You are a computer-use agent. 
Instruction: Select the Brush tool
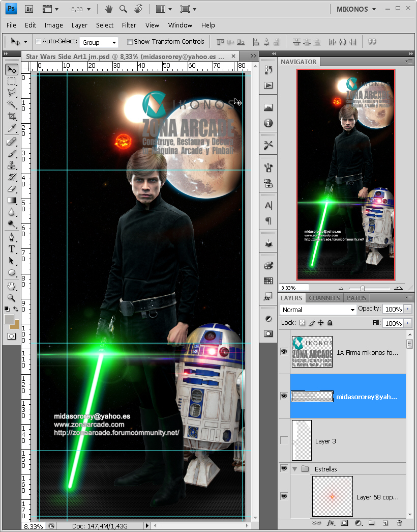pos(12,153)
